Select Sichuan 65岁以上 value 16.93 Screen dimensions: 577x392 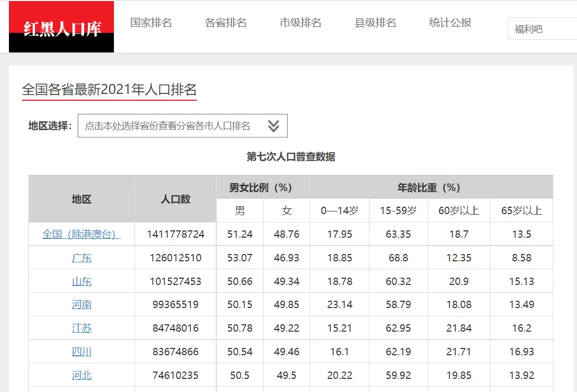click(x=521, y=352)
